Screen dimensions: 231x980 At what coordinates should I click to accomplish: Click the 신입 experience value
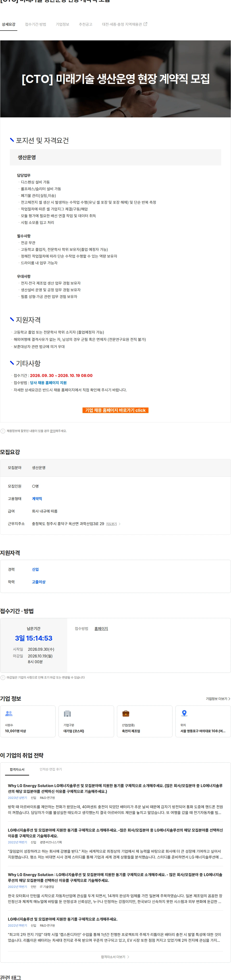[35, 570]
